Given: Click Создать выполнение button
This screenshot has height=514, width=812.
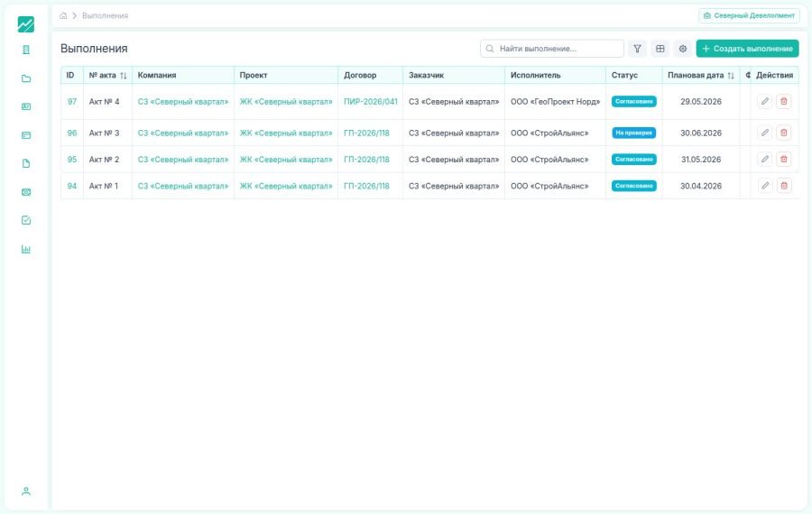Looking at the screenshot, I should [x=747, y=49].
